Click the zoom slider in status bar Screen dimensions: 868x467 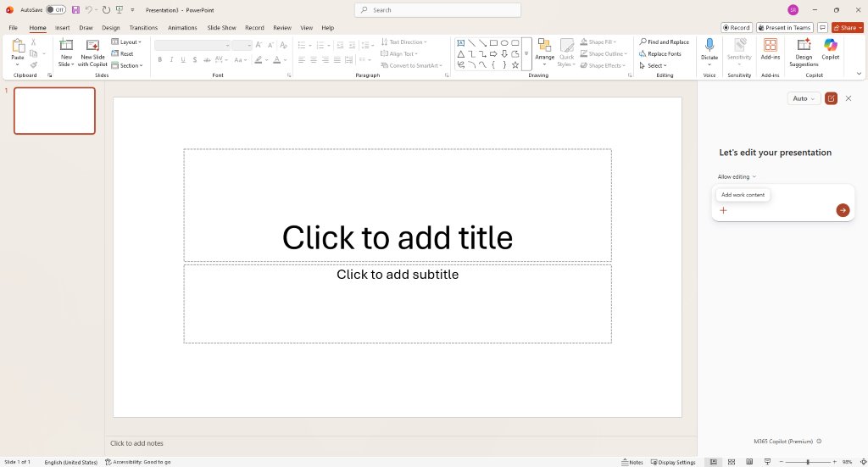coord(808,462)
